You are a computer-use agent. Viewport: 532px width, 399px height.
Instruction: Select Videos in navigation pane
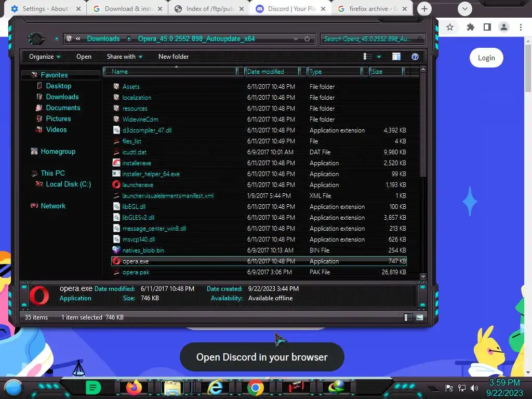[56, 129]
